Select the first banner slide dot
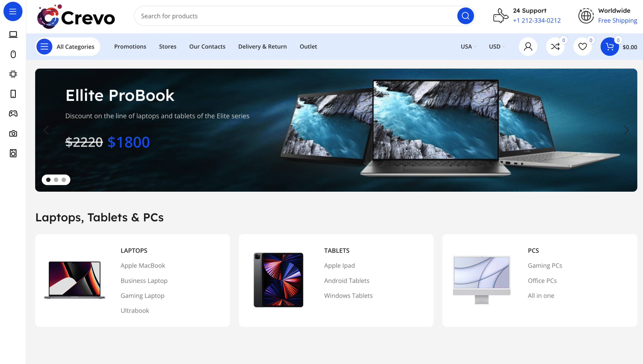 48,180
